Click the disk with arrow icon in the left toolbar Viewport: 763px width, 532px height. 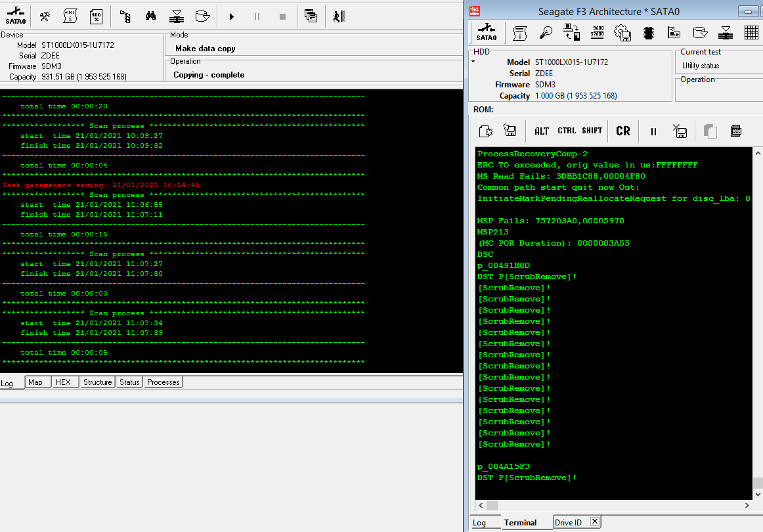click(202, 16)
